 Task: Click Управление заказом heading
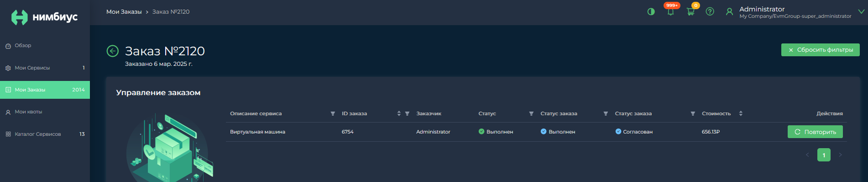158,93
